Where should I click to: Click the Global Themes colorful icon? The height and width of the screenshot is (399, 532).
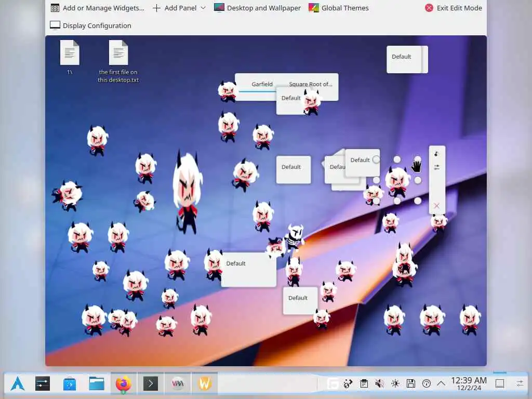[313, 8]
